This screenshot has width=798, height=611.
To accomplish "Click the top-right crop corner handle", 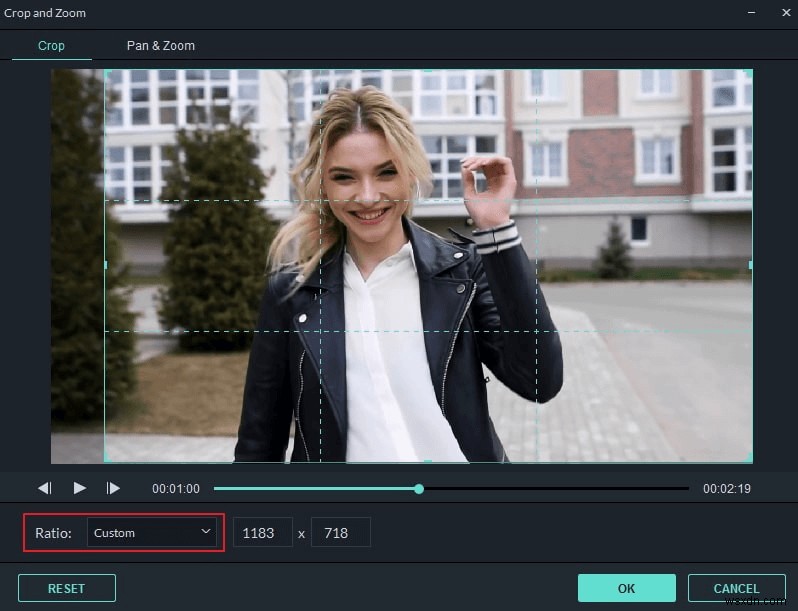I will tap(749, 73).
